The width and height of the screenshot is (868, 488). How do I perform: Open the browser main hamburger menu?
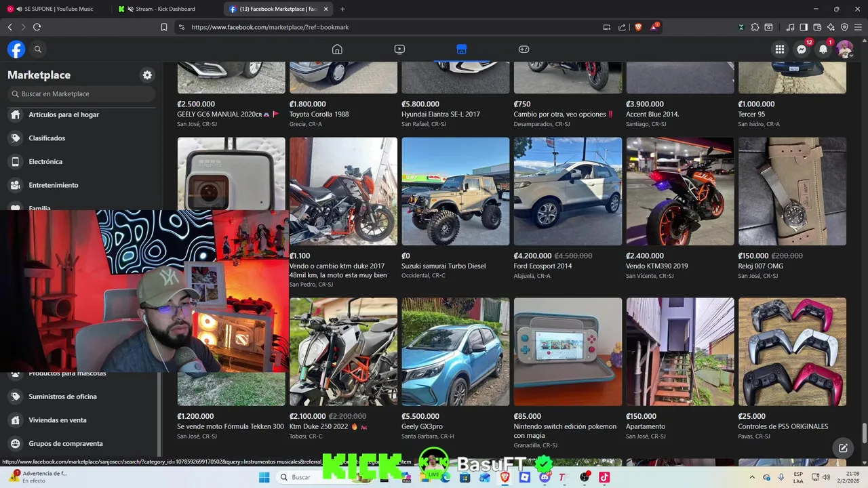[x=858, y=27]
